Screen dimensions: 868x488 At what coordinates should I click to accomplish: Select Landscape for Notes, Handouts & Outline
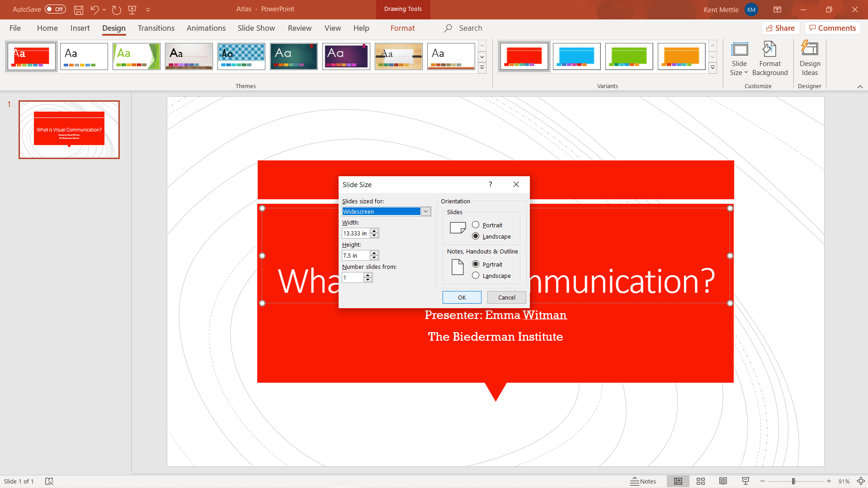pos(476,276)
